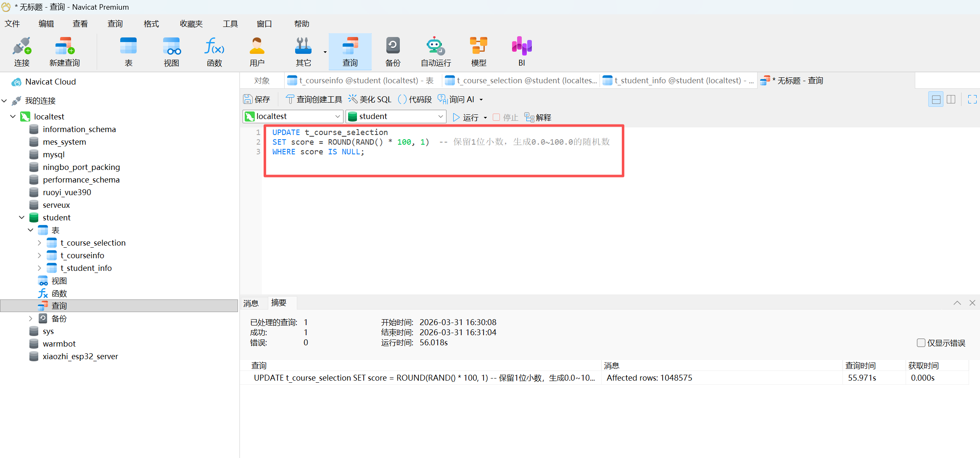This screenshot has width=980, height=458.
Task: Click the Beautify SQL button
Action: click(370, 99)
